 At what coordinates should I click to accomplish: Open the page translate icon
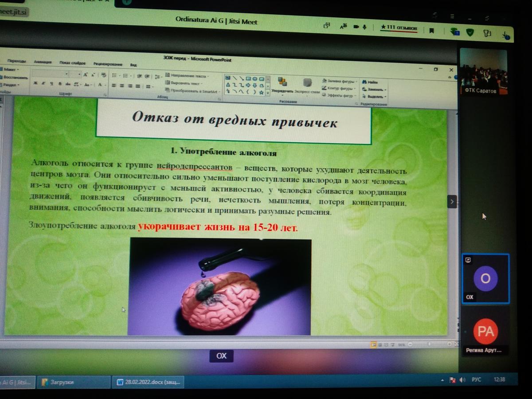[x=343, y=27]
